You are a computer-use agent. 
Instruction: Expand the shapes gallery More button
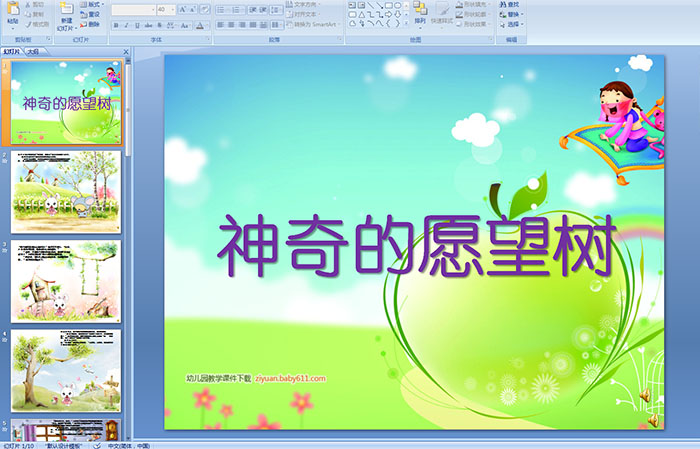[x=406, y=24]
